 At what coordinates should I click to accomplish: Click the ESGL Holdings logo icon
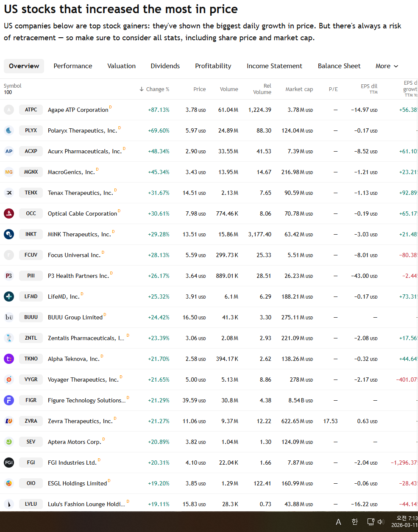coord(9,483)
